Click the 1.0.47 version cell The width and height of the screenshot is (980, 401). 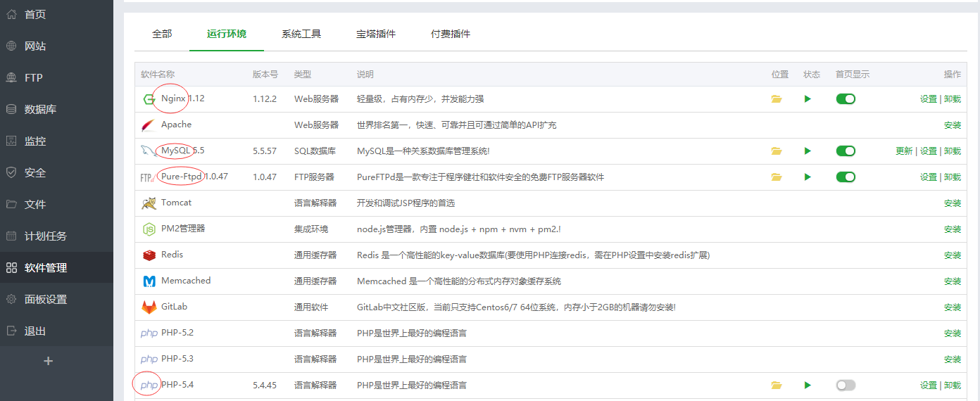265,177
